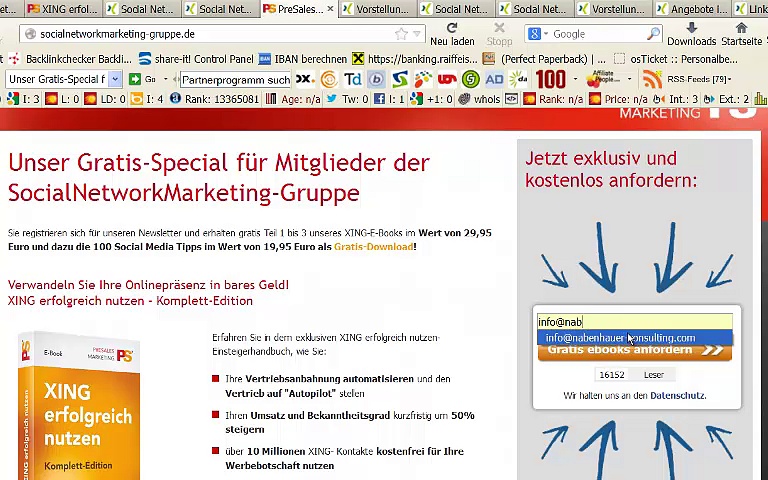Click the orange RSS feed icon

(651, 79)
